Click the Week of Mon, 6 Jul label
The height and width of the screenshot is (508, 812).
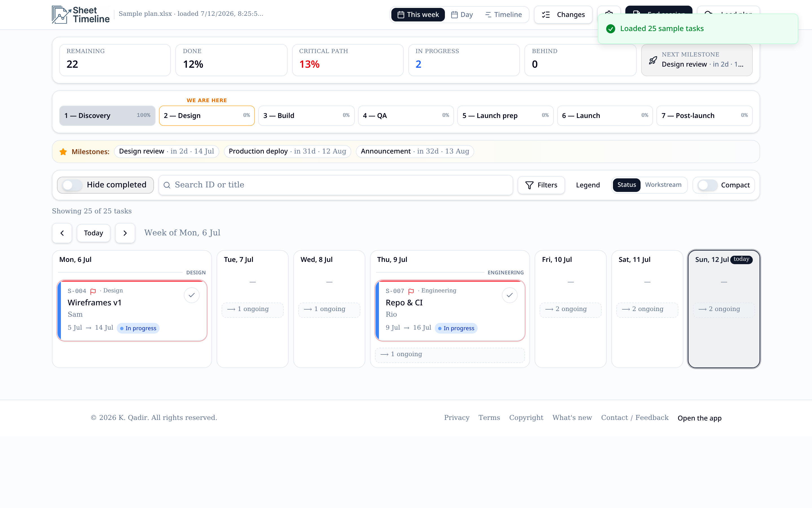point(182,233)
